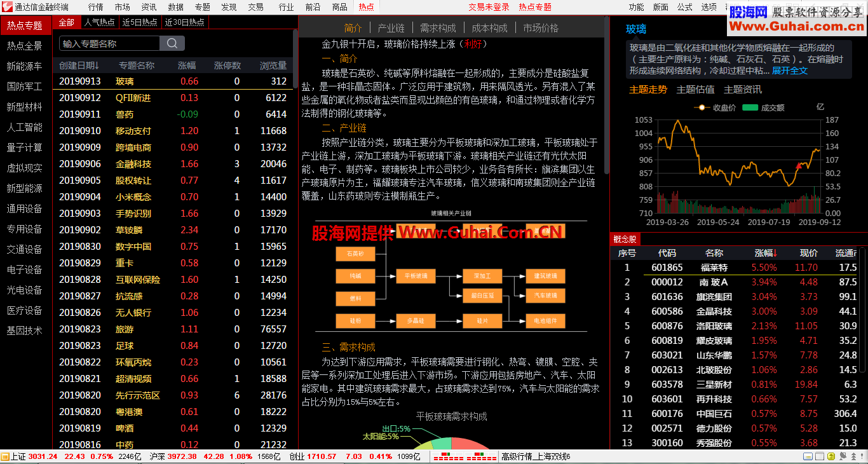
Task: Toggle the 收盘价 series in chart legend
Action: click(x=715, y=107)
